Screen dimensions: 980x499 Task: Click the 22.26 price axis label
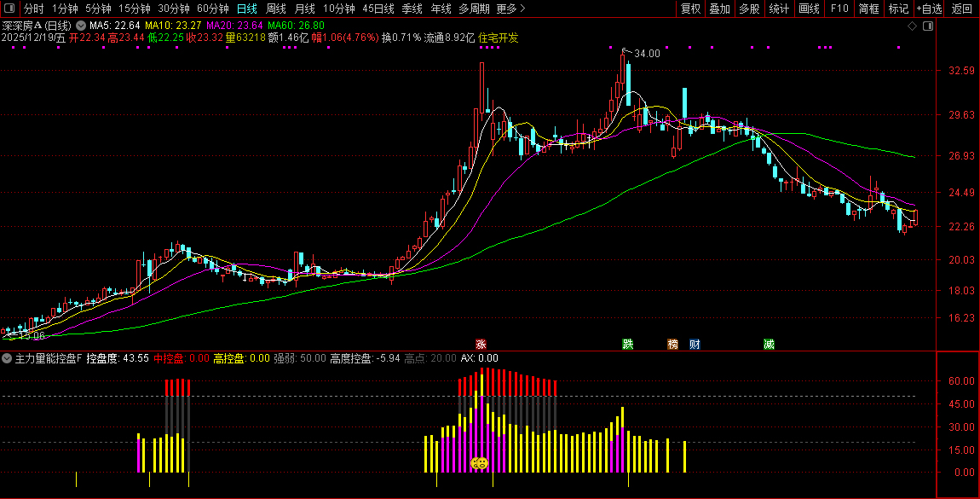[961, 226]
